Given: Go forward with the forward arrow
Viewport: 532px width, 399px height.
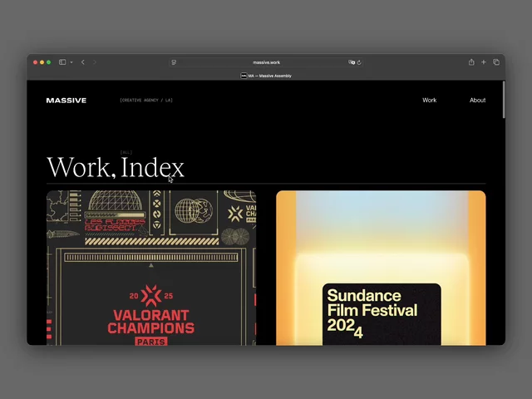Looking at the screenshot, I should coord(95,62).
